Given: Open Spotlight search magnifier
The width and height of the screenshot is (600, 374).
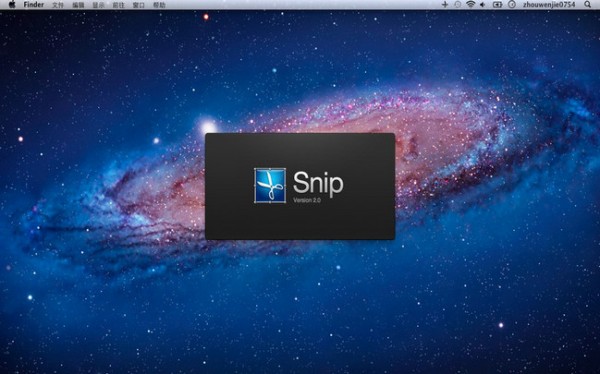Looking at the screenshot, I should pyautogui.click(x=587, y=5).
